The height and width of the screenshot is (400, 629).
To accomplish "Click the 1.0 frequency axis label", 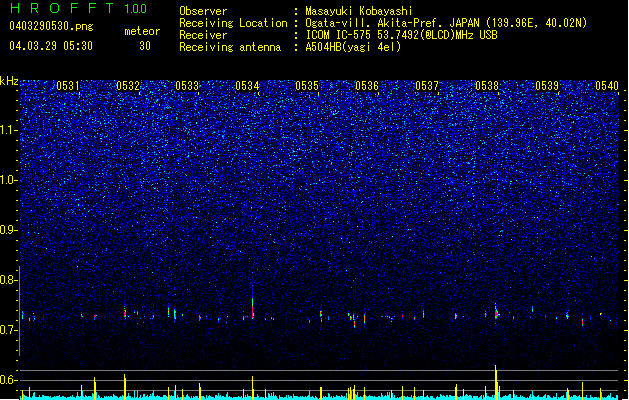I will point(8,180).
